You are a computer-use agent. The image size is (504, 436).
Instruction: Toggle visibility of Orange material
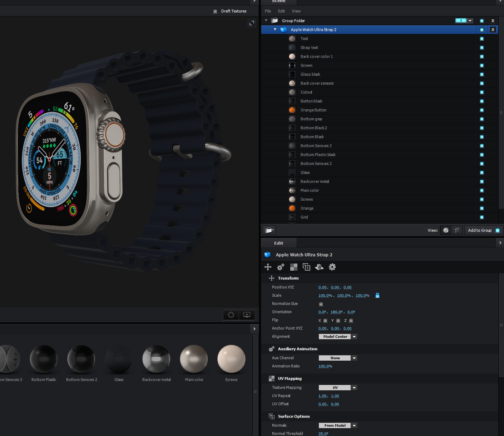482,208
